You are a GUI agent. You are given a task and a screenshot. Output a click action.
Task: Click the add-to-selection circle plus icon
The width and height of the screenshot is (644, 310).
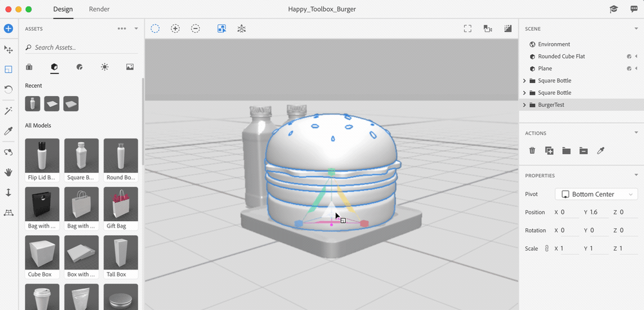(175, 29)
